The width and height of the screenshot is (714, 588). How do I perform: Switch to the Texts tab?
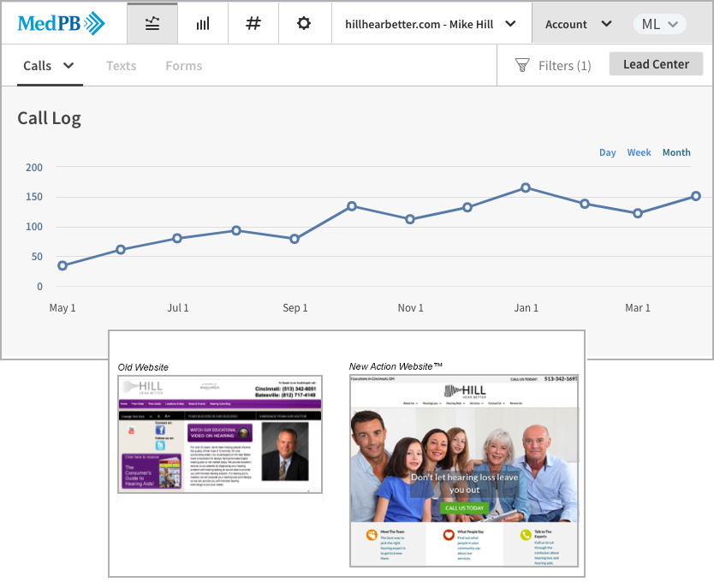(121, 66)
